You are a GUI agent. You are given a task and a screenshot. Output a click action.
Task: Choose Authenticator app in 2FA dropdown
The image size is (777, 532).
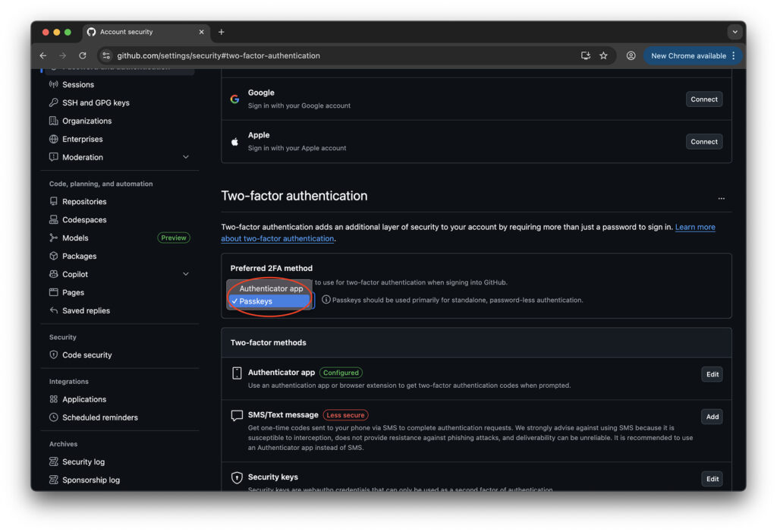[x=271, y=288]
